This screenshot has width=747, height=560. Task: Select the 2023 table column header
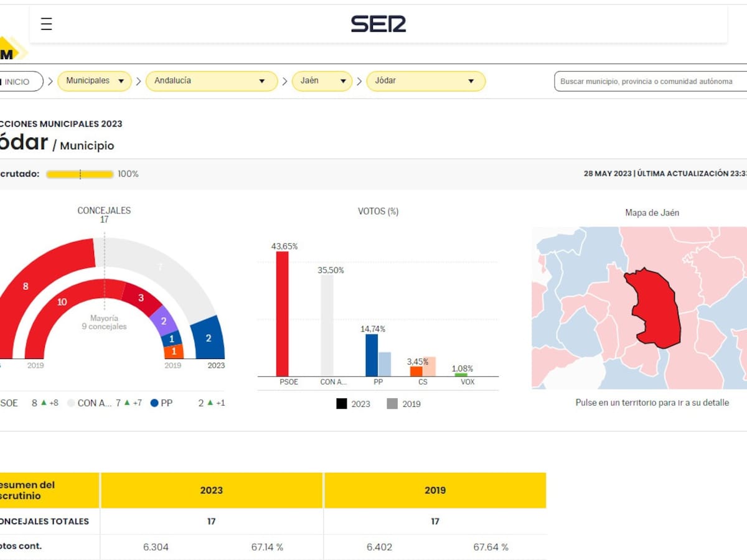211,490
